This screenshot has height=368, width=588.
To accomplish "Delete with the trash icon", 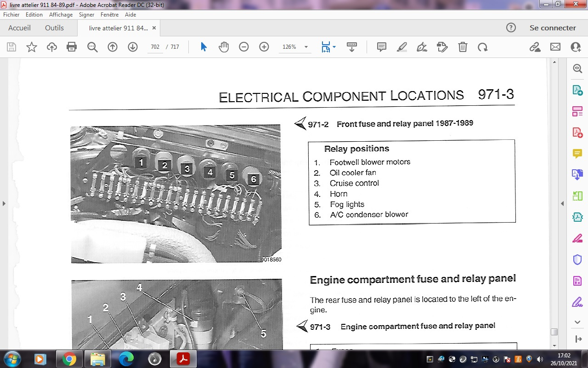I will (463, 47).
